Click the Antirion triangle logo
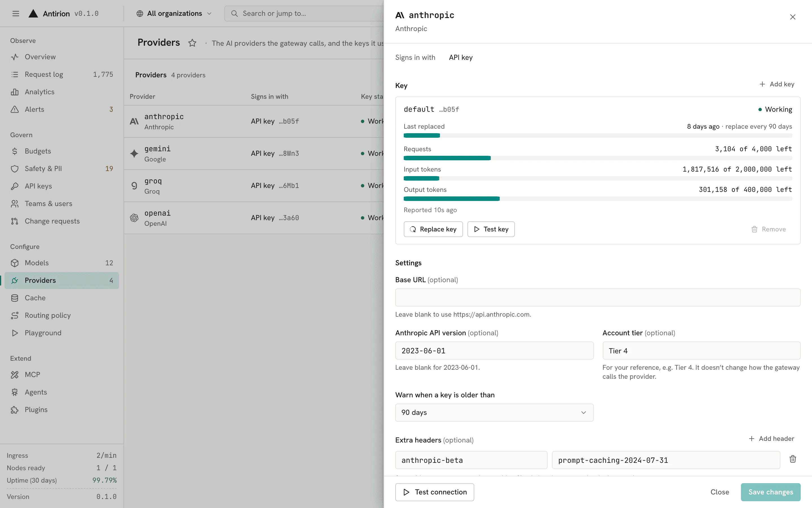 click(33, 14)
